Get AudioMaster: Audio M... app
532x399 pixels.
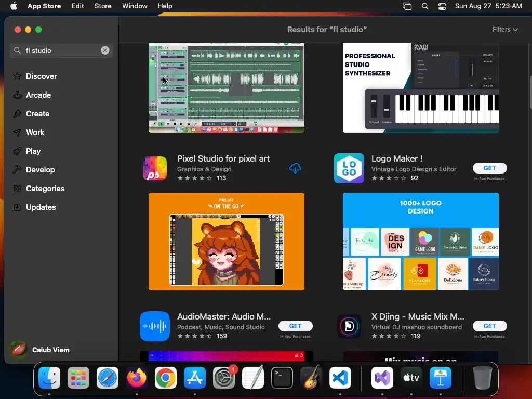tap(295, 326)
